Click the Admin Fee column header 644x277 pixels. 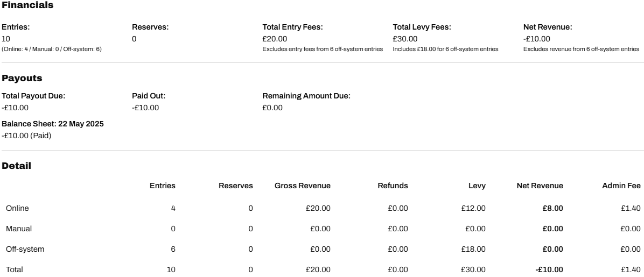(621, 186)
